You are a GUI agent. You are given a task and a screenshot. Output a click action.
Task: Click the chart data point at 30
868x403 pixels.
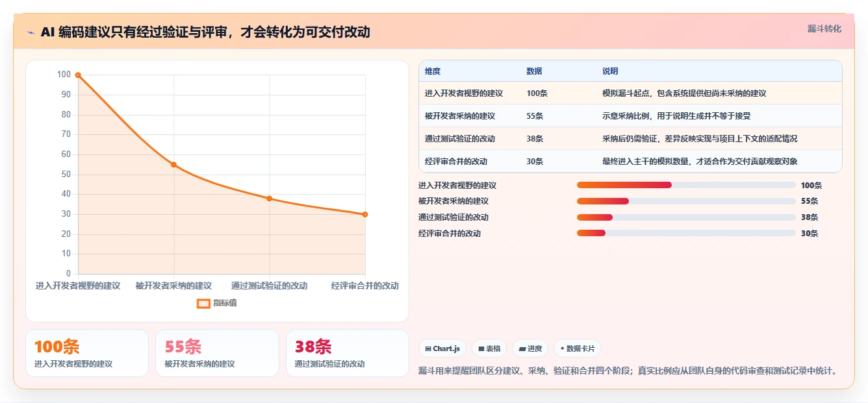click(x=364, y=214)
